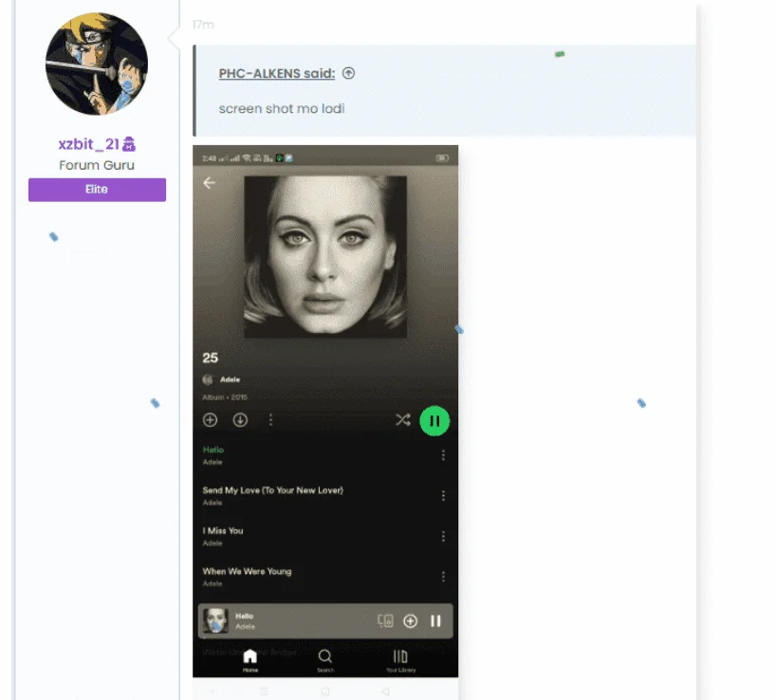This screenshot has width=776, height=700.
Task: Jump to the quoted post via the up-arrow icon
Action: pos(348,73)
